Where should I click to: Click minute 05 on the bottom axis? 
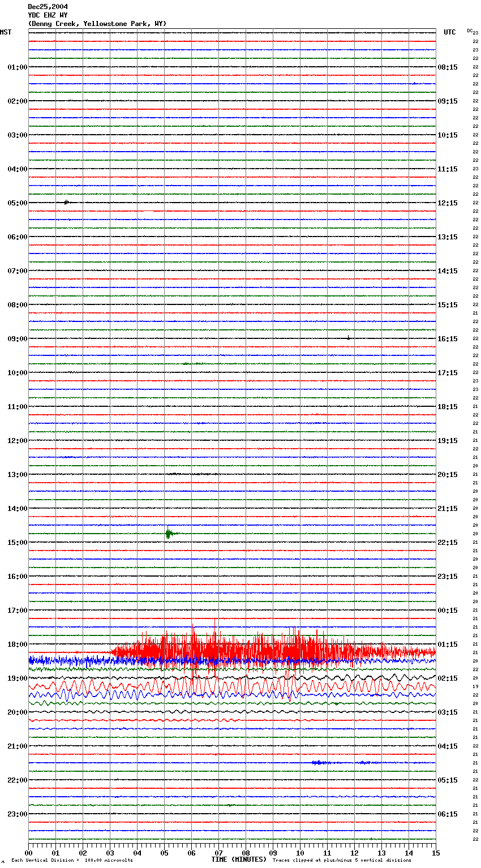pos(164,853)
